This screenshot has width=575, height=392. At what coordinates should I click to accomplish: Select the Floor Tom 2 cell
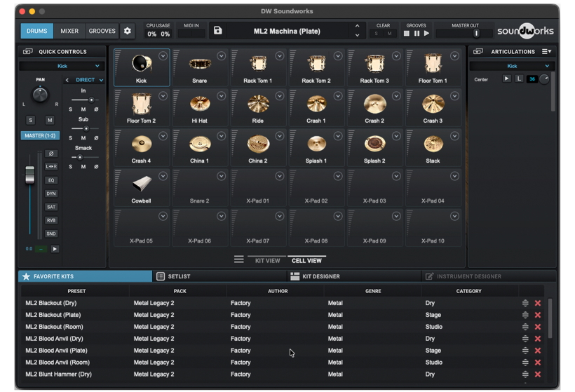click(142, 107)
